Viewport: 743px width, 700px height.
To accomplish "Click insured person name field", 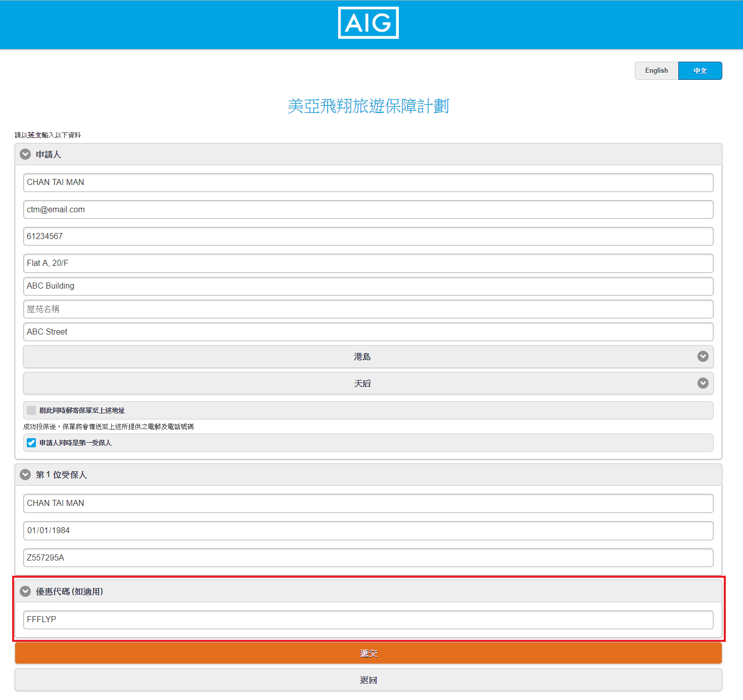I will (368, 503).
